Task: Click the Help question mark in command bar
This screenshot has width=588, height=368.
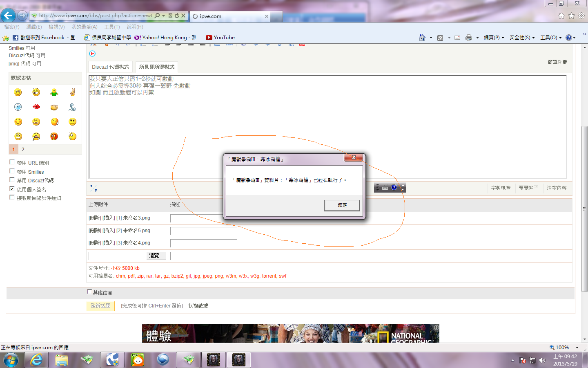Action: pos(569,38)
